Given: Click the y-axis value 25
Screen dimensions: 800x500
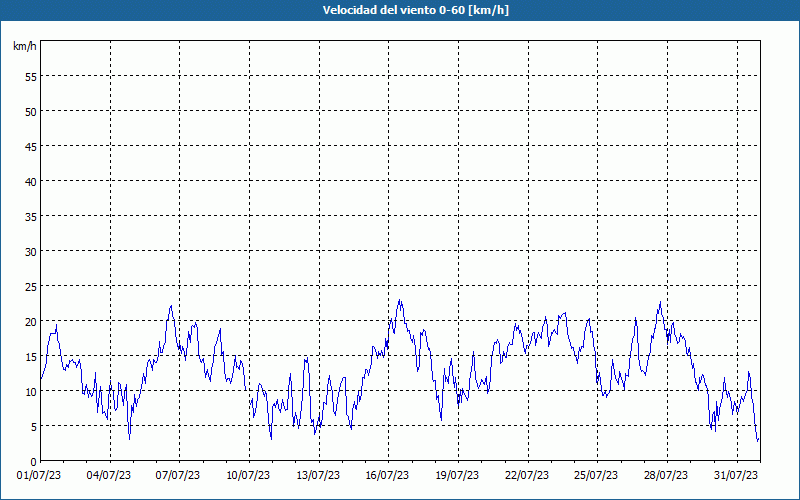Looking at the screenshot, I should (x=31, y=286).
